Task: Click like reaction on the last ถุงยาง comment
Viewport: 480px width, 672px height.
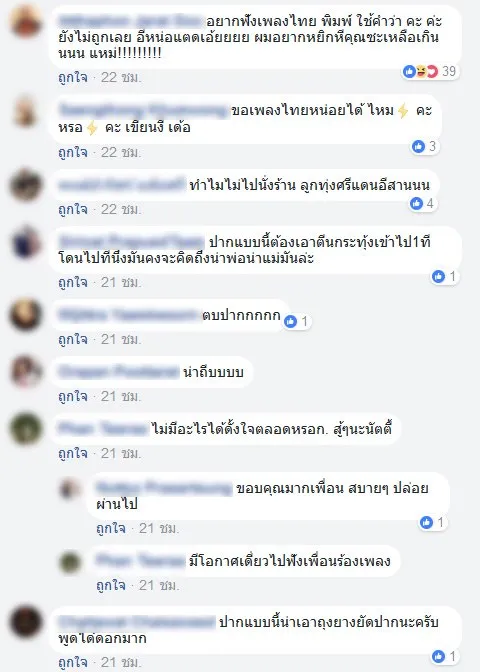Action: (x=438, y=656)
